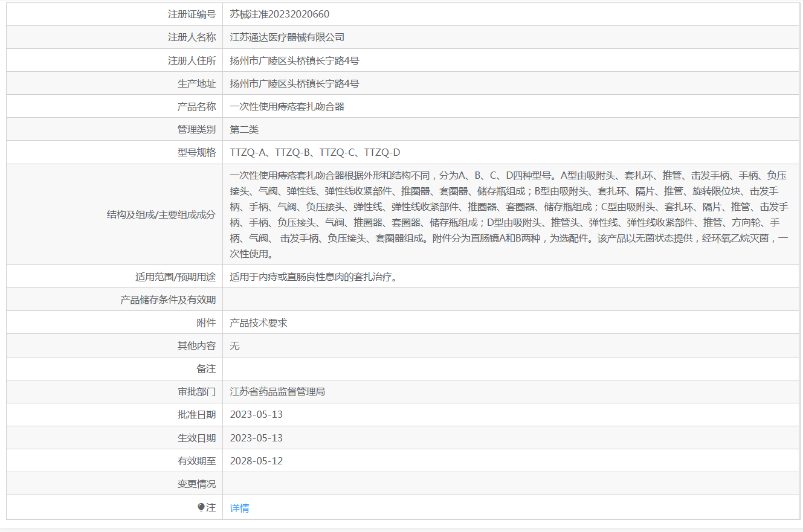Click the bulb icon beside 注
Viewport: 803px width, 532px height.
click(201, 507)
